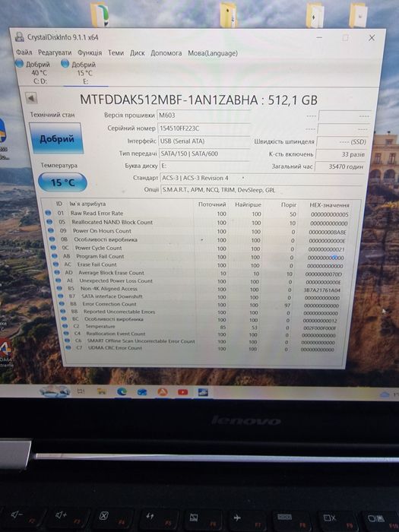Image resolution: width=399 pixels, height=532 pixels.
Task: Open the Допомога menu
Action: point(166,53)
